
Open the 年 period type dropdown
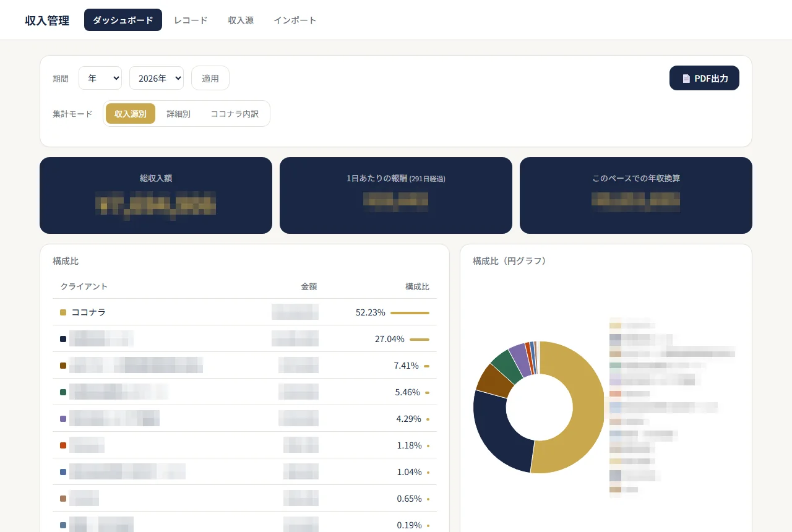[100, 78]
